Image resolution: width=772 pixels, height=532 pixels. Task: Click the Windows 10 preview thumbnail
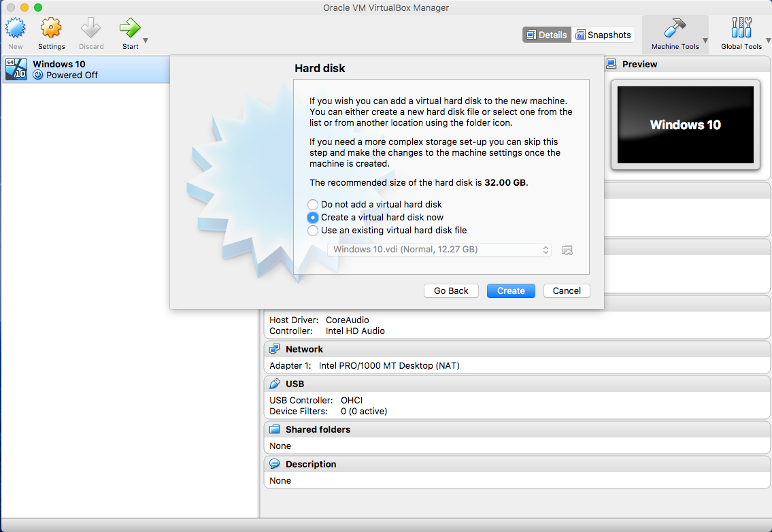coord(686,124)
